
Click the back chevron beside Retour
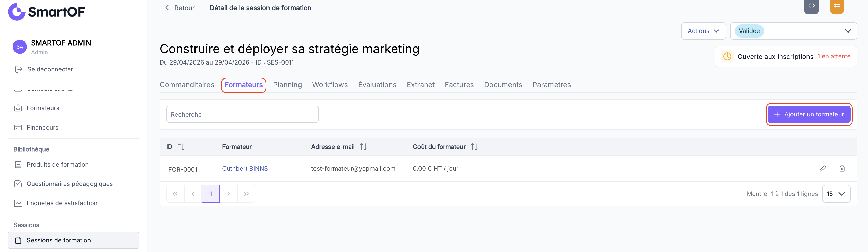(x=167, y=8)
